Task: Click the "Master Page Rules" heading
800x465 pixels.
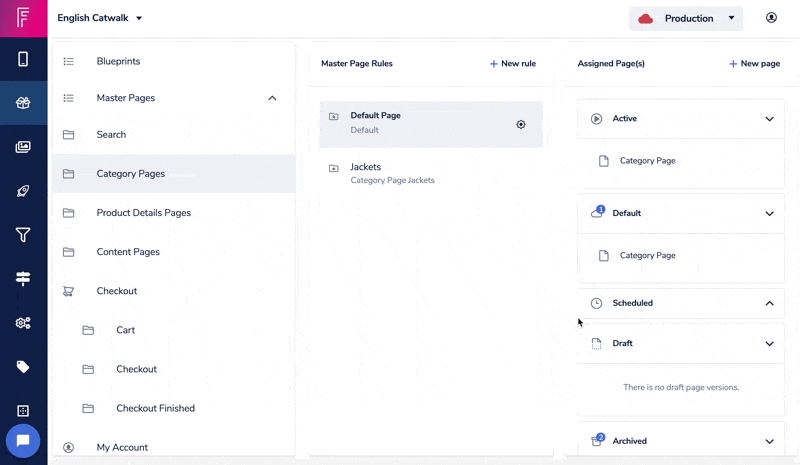Action: [357, 64]
